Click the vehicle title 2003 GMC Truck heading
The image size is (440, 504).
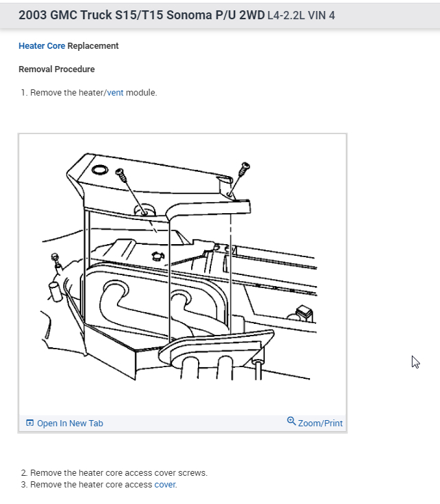142,15
